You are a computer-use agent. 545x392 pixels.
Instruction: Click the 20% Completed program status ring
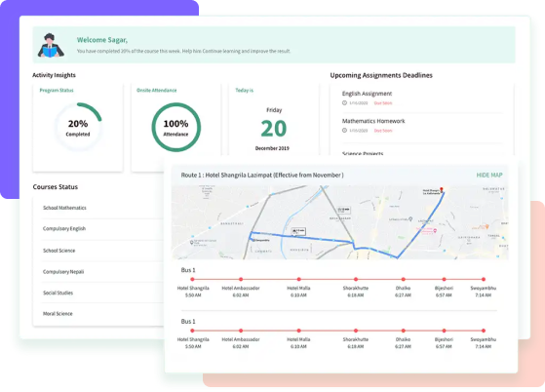[x=78, y=127]
